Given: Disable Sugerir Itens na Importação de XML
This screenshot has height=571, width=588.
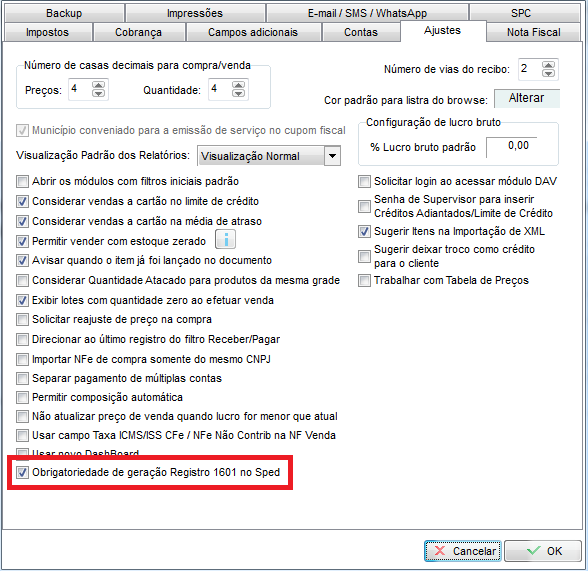Looking at the screenshot, I should point(364,231).
